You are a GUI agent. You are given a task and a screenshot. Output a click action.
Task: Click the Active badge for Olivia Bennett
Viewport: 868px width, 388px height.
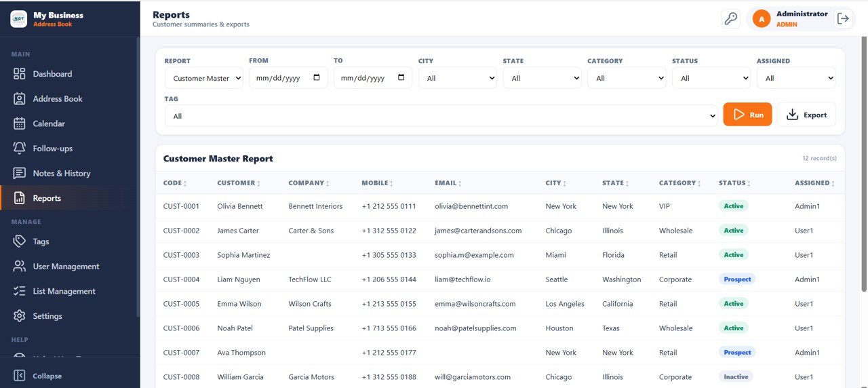(x=734, y=206)
